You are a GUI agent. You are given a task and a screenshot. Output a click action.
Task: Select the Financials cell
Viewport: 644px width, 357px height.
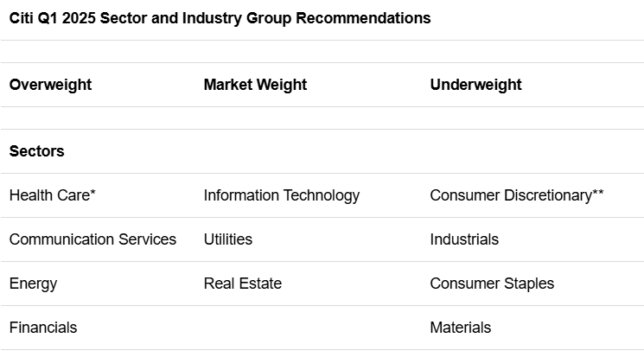[43, 328]
